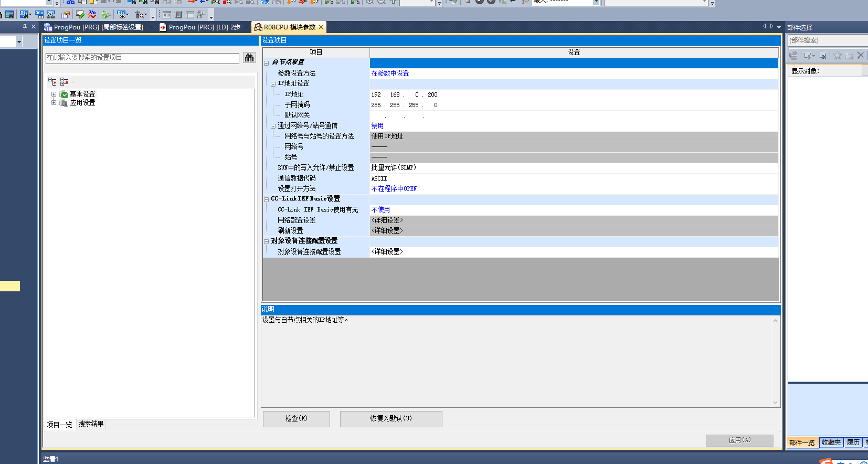
Task: Expand the 应用设置 tree node
Action: pyautogui.click(x=54, y=103)
